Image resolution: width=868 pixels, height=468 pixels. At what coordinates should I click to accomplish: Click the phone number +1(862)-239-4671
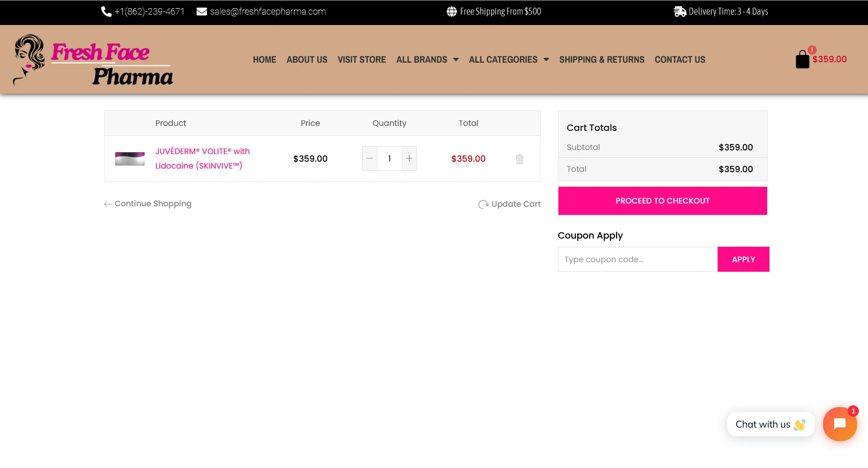(149, 11)
